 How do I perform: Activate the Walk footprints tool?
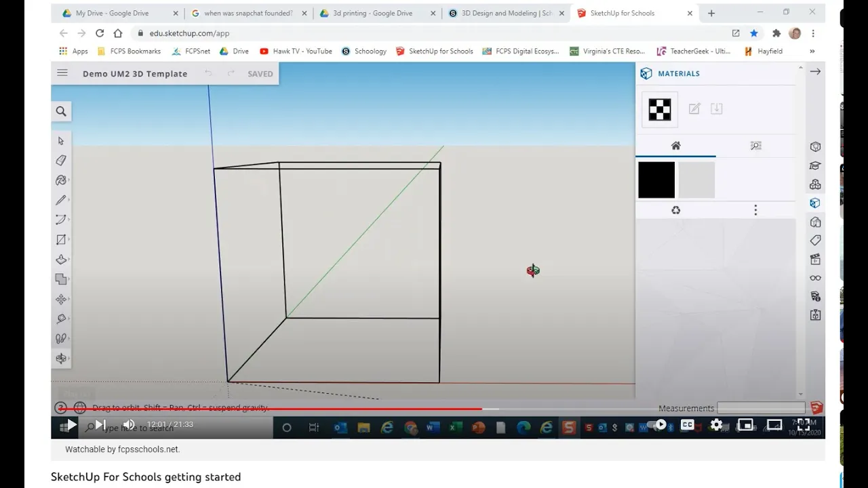coord(61,338)
